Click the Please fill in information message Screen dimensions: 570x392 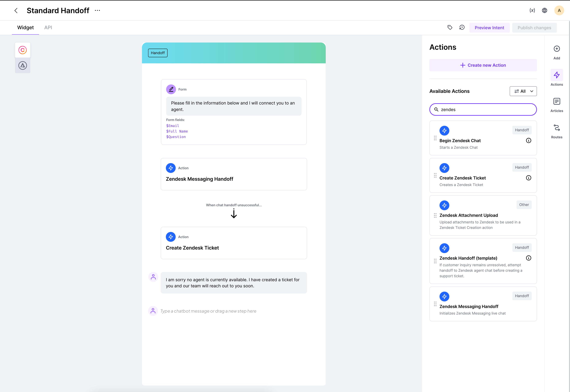pos(234,106)
